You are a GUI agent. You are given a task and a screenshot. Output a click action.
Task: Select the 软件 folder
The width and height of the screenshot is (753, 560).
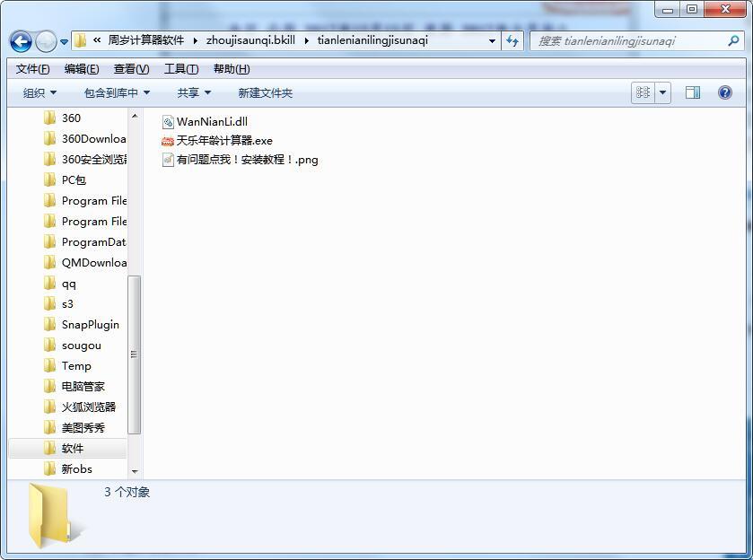click(68, 449)
